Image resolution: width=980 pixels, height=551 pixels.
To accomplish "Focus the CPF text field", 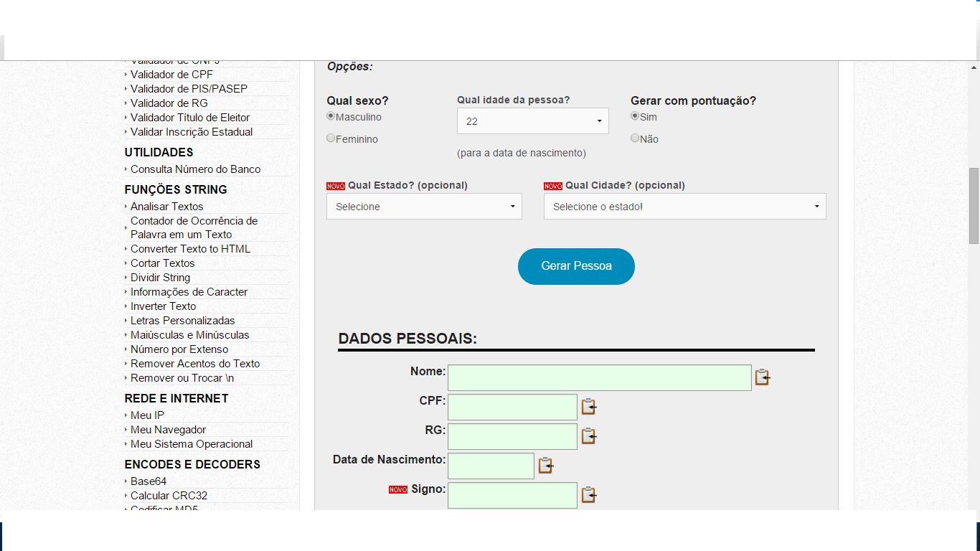I will (x=512, y=407).
